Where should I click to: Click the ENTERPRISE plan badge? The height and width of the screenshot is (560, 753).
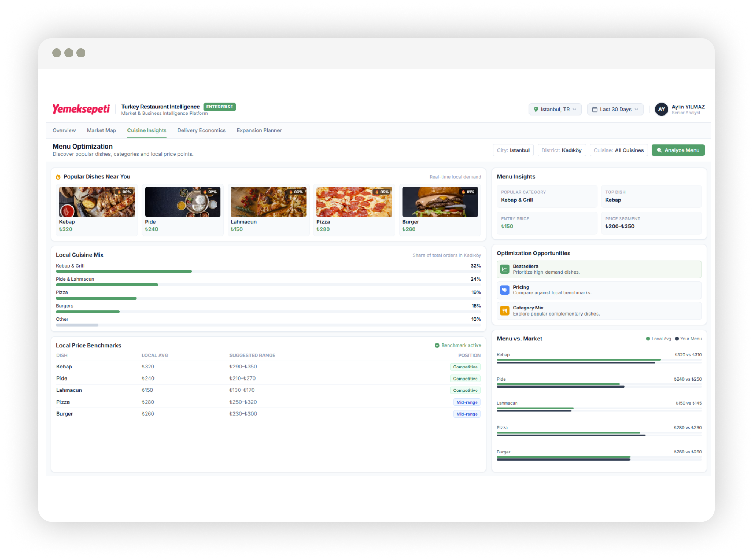point(219,107)
